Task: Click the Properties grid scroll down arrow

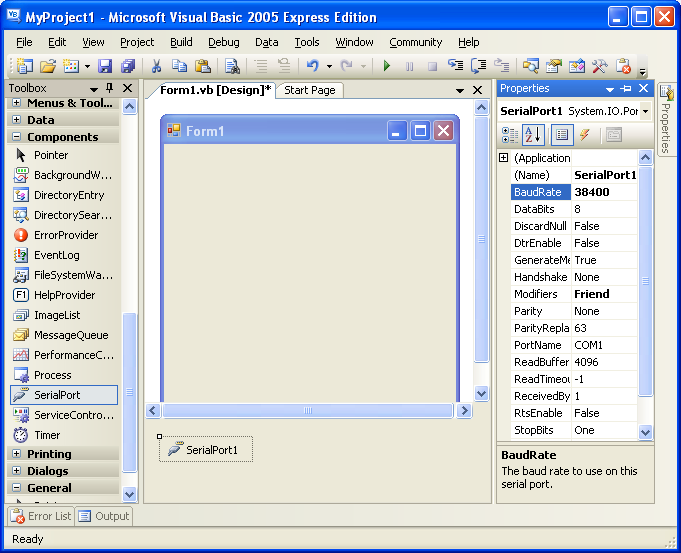Action: click(x=645, y=432)
